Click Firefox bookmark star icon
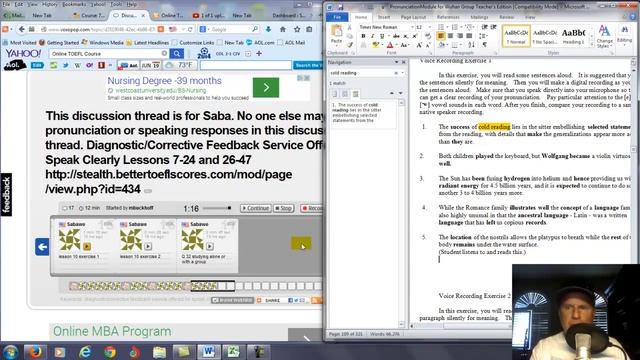 pyautogui.click(x=297, y=29)
